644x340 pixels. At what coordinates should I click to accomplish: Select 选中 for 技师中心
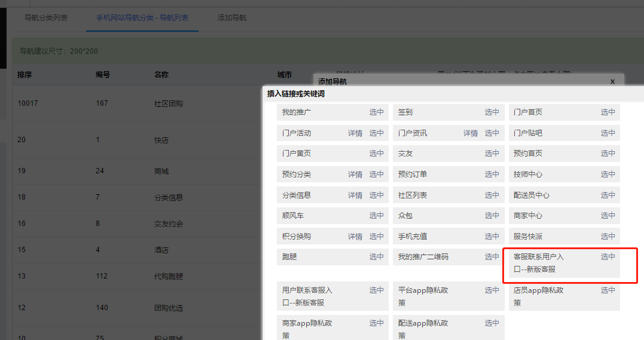tap(608, 174)
